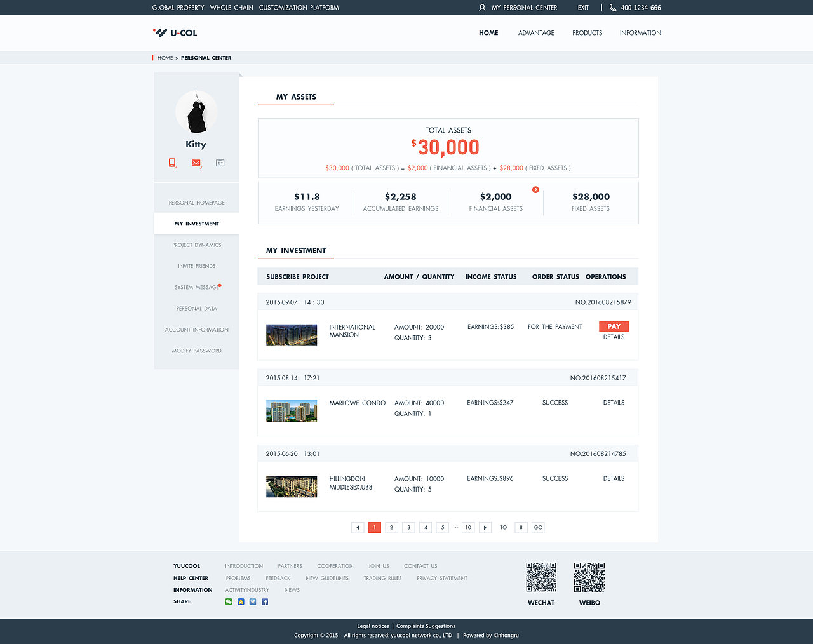Open Invite Friends in sidebar
The image size is (813, 644).
[196, 266]
